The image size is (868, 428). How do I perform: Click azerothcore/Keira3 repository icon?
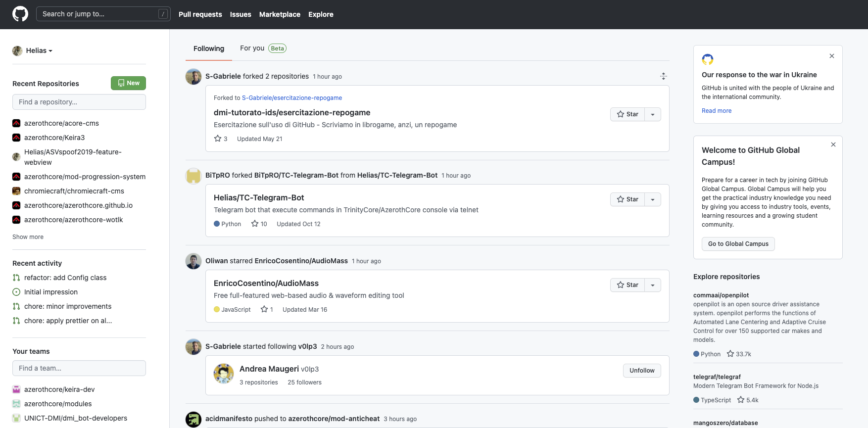16,138
